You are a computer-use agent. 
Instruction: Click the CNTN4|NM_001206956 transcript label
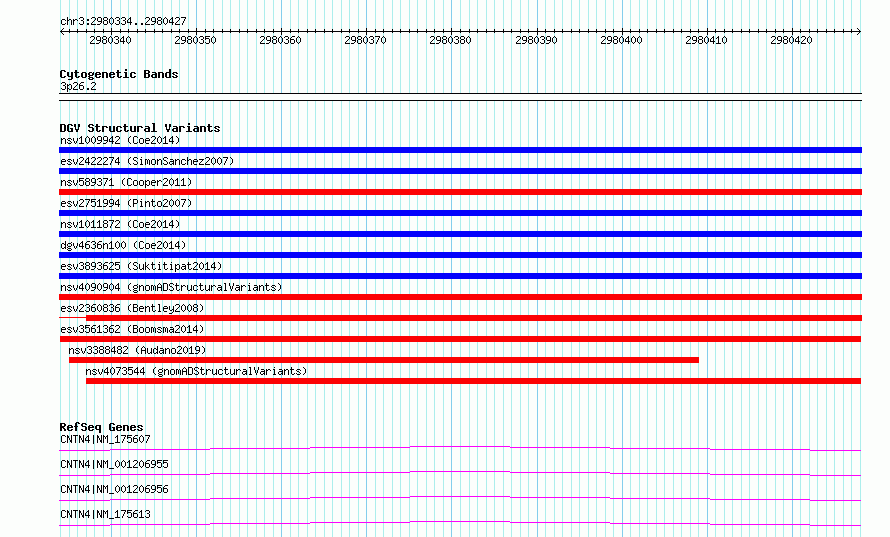point(114,489)
